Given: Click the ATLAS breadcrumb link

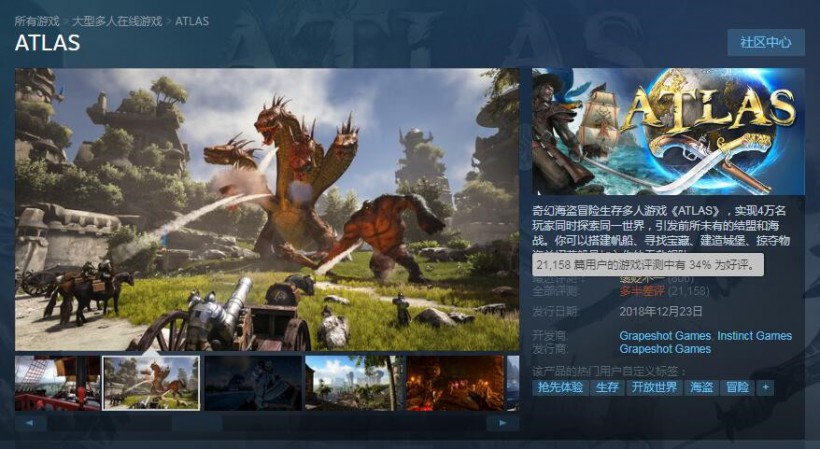Looking at the screenshot, I should tap(192, 21).
